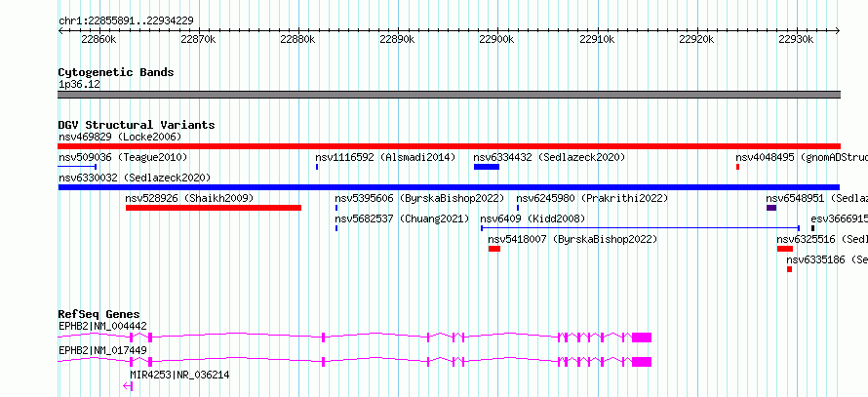Click the EPHB2|NM_004442 gene transcript
The height and width of the screenshot is (397, 868).
click(355, 337)
